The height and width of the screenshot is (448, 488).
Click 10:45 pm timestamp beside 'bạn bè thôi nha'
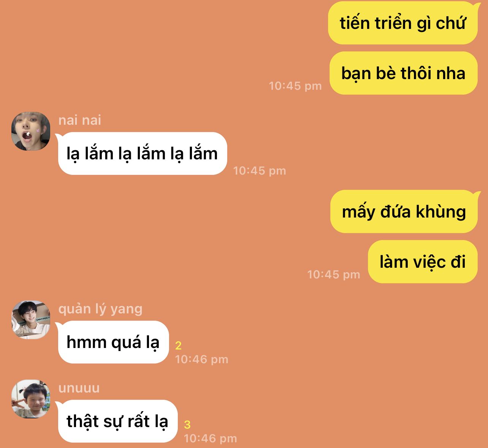[x=295, y=86]
